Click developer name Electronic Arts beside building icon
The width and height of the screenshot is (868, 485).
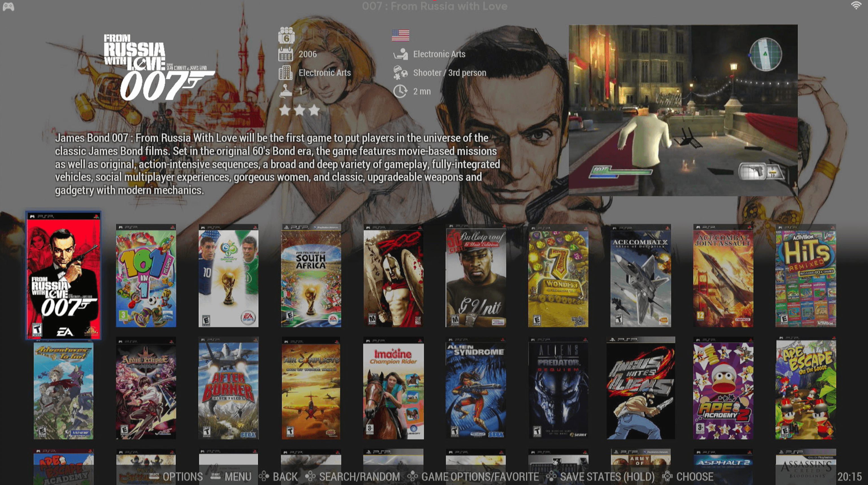pos(324,73)
